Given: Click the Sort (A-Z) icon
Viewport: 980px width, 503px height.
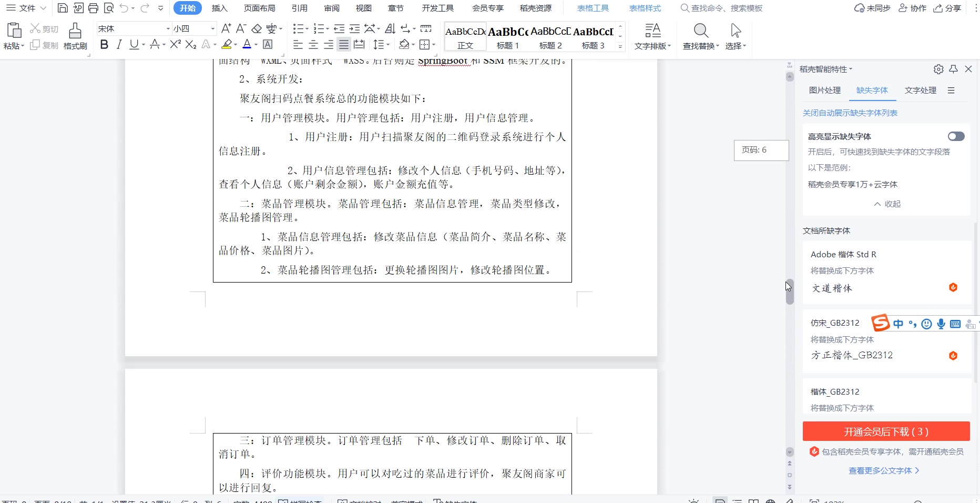Looking at the screenshot, I should (x=390, y=28).
